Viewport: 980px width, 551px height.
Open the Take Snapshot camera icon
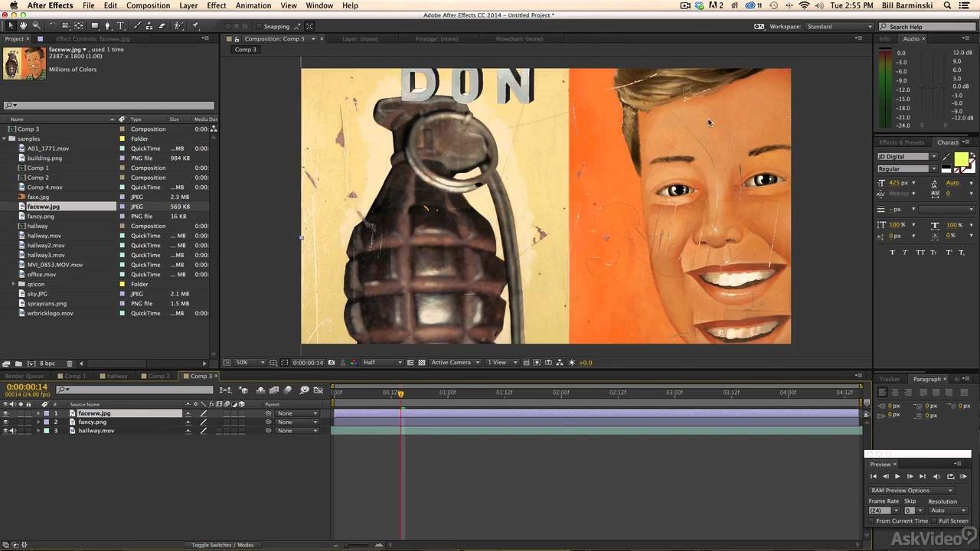pyautogui.click(x=331, y=362)
